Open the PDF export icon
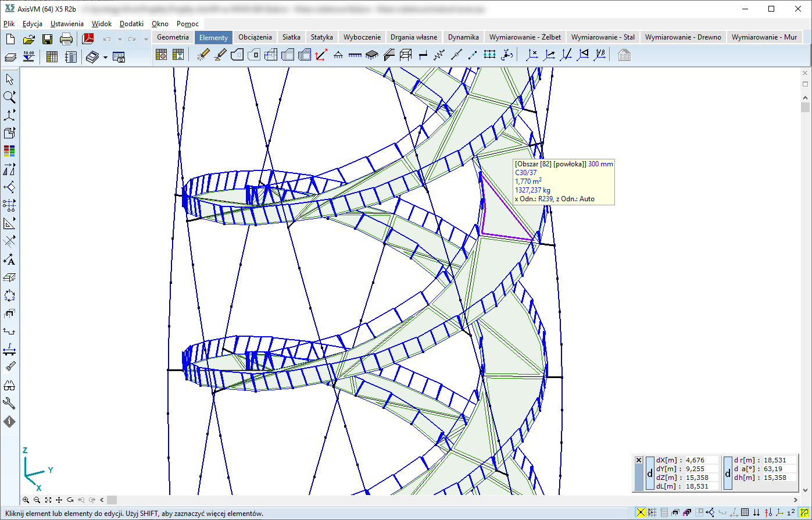This screenshot has width=812, height=520. click(88, 39)
